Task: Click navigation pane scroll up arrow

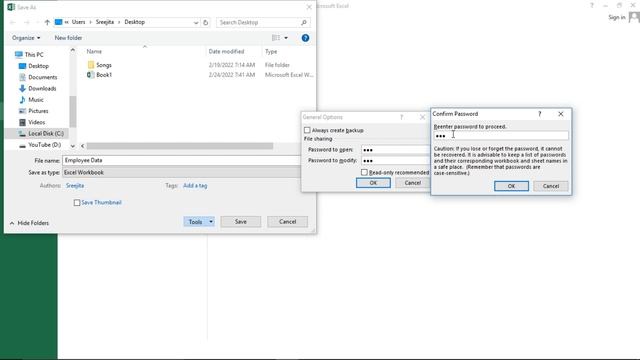Action: 73,50
